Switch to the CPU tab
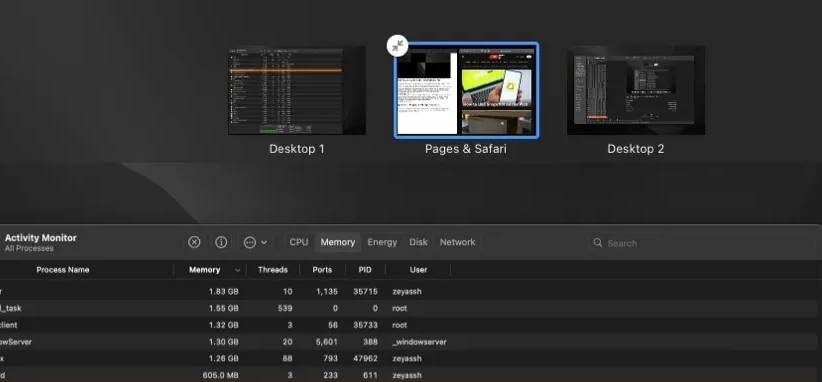This screenshot has width=822, height=382. (x=299, y=242)
